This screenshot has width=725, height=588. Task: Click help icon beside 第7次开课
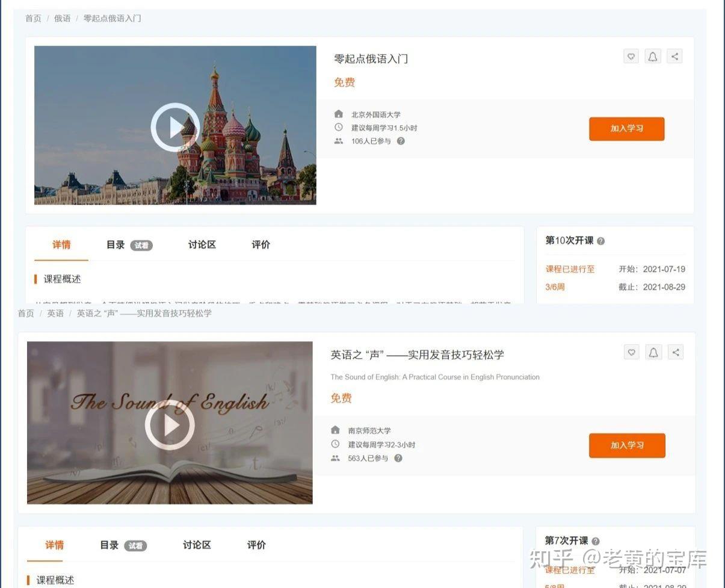point(596,542)
